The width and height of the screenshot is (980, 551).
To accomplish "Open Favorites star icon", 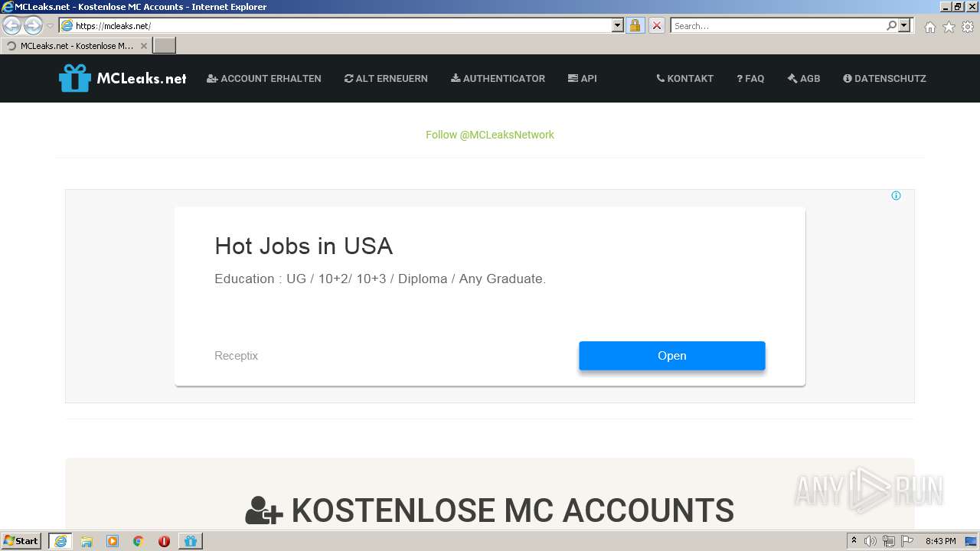I will click(949, 27).
